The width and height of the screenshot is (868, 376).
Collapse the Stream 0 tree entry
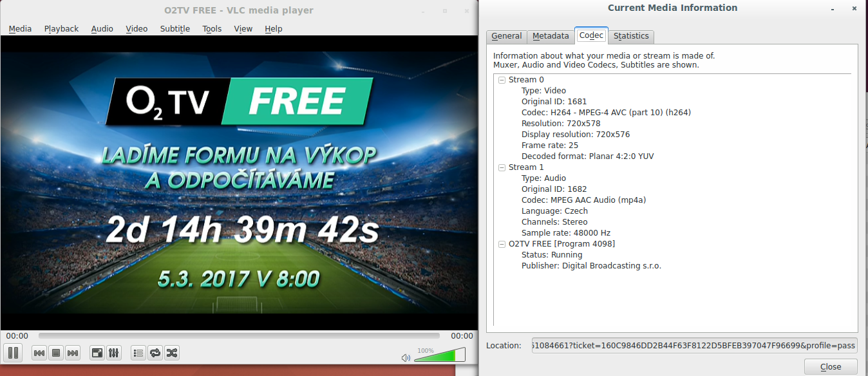click(x=502, y=79)
